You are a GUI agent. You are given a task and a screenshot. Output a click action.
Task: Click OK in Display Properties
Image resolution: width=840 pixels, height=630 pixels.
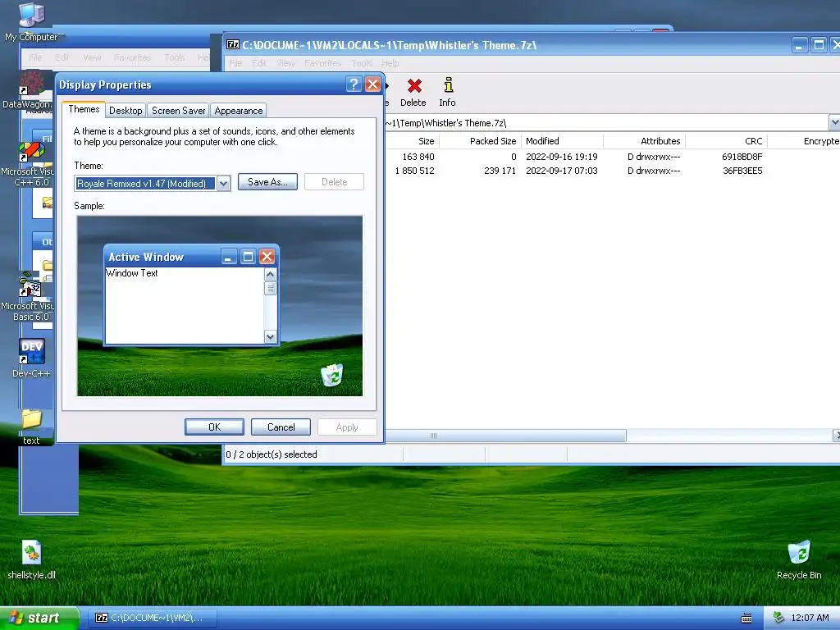click(214, 427)
